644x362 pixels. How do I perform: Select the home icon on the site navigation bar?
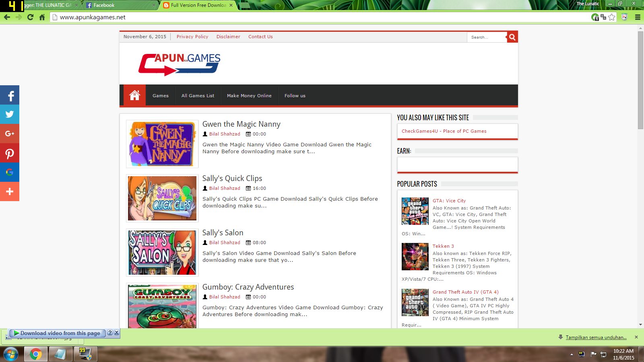pos(134,95)
